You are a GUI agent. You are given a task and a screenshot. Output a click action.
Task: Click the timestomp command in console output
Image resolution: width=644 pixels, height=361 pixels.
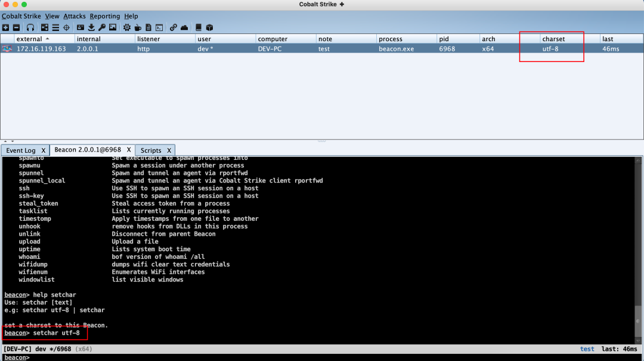coord(35,219)
